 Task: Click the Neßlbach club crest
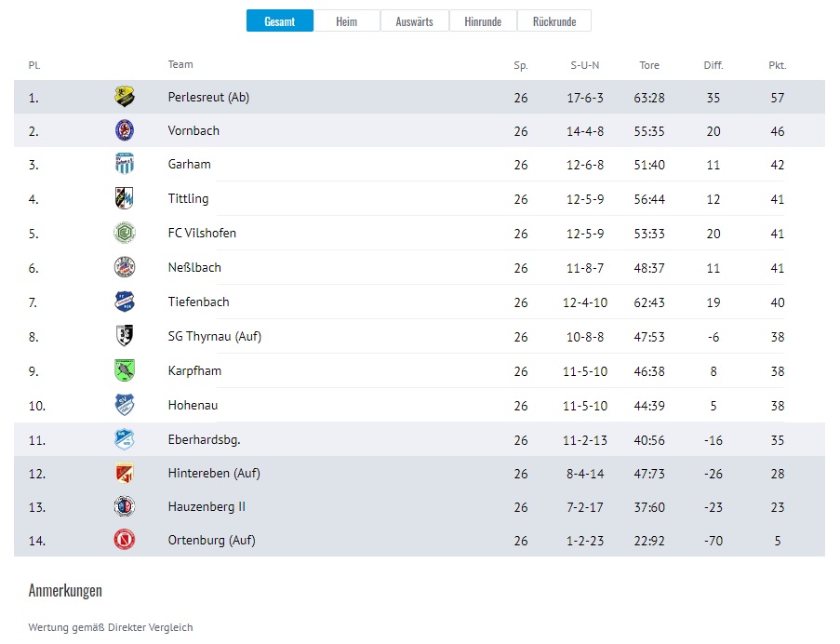tap(125, 267)
